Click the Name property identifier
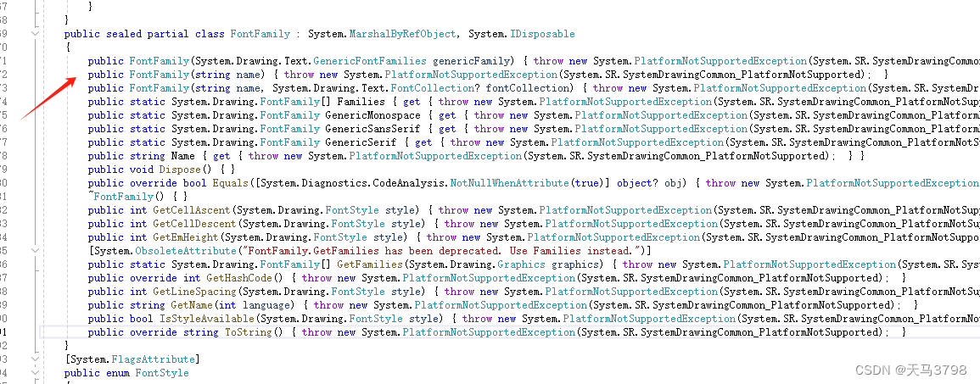This screenshot has width=980, height=384. click(182, 156)
